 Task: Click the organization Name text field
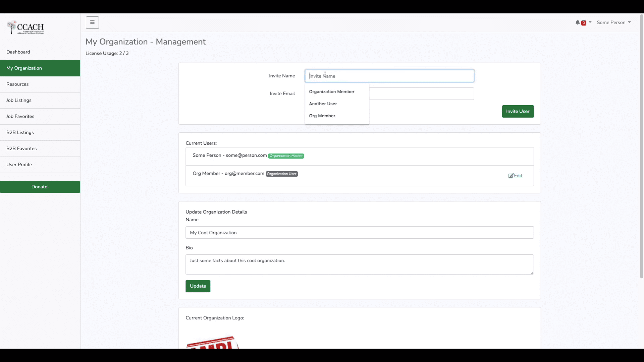[360, 233]
